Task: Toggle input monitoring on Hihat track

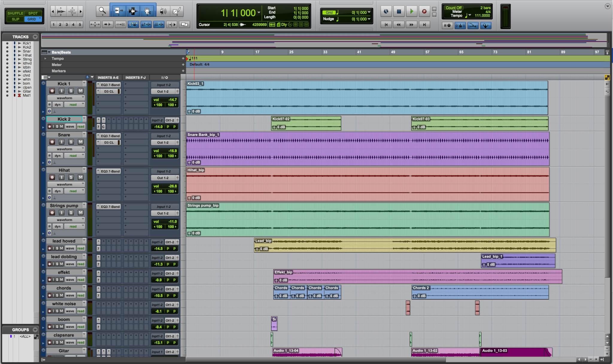Action: pos(62,177)
